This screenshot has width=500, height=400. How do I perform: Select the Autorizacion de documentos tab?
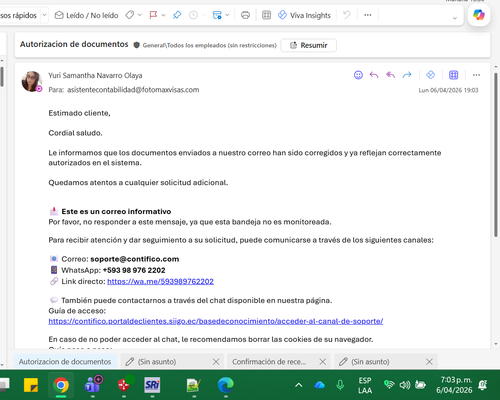coord(65,362)
